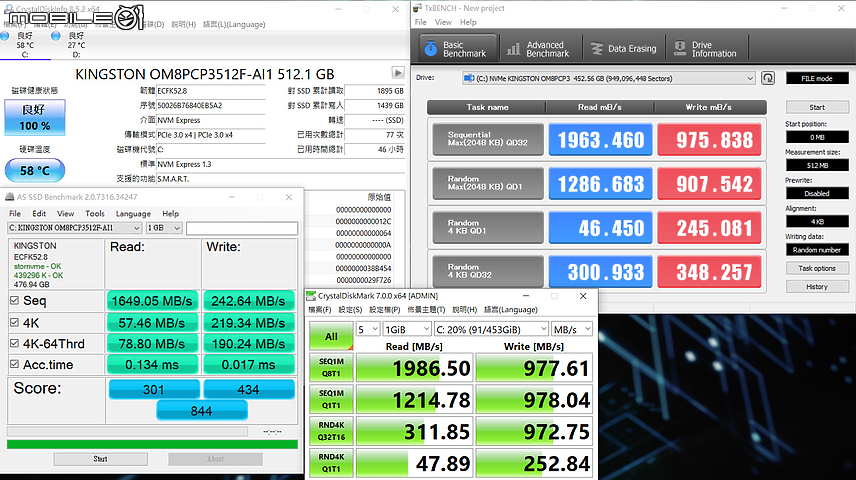Open the File menu in TxBENCH
Viewport: 856px width, 480px height.
[x=420, y=22]
